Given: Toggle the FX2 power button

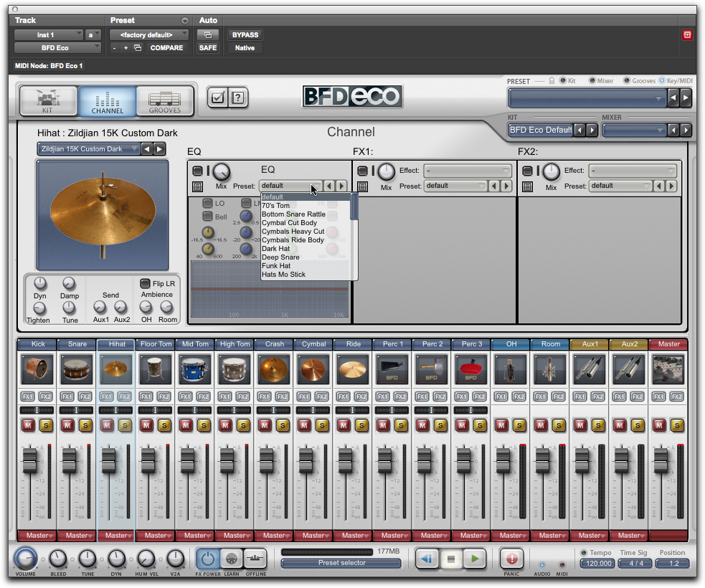Looking at the screenshot, I should (527, 171).
